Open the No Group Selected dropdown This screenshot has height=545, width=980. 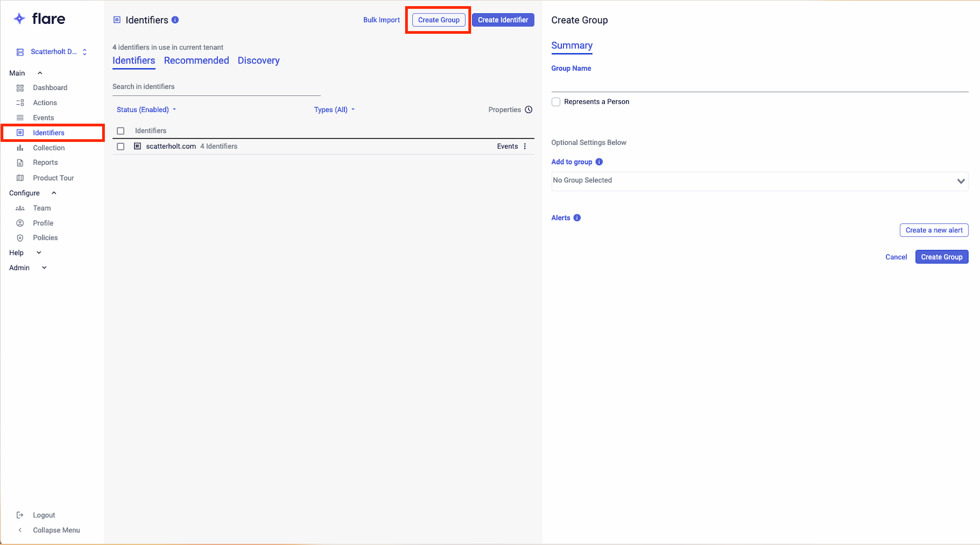pos(759,181)
